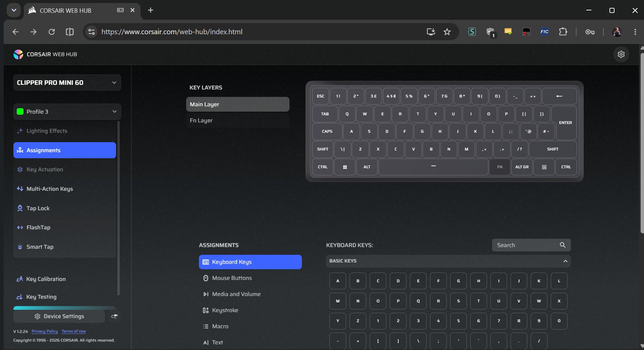Choose the W key in Basic Keys

(539, 301)
